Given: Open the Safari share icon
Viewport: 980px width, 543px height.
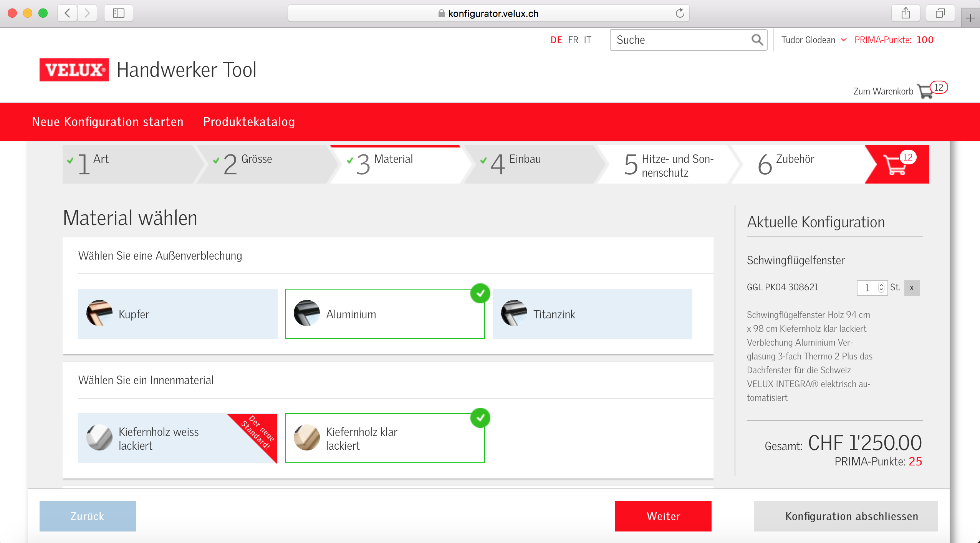Looking at the screenshot, I should pyautogui.click(x=906, y=13).
